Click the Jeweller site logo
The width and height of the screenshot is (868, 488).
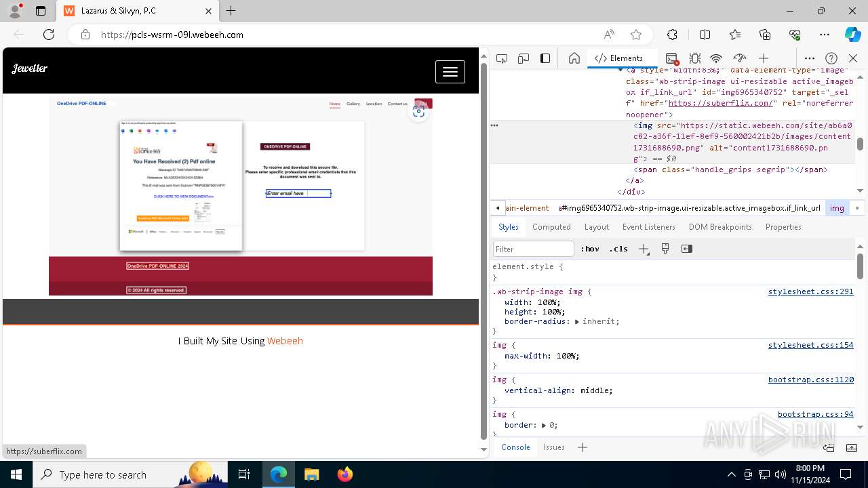click(30, 68)
